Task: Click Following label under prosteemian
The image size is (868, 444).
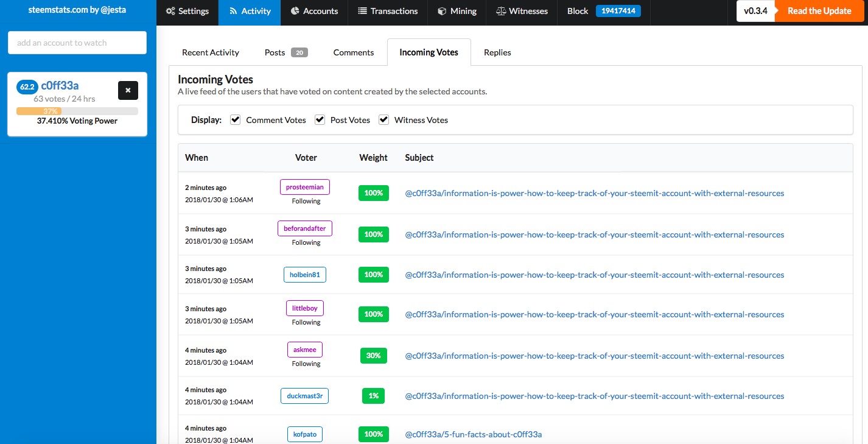Action: [306, 201]
